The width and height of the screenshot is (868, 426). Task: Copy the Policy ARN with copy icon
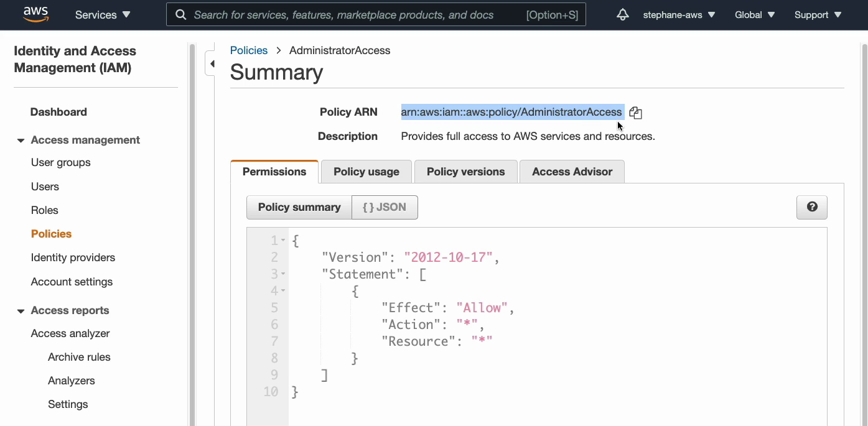pos(635,113)
